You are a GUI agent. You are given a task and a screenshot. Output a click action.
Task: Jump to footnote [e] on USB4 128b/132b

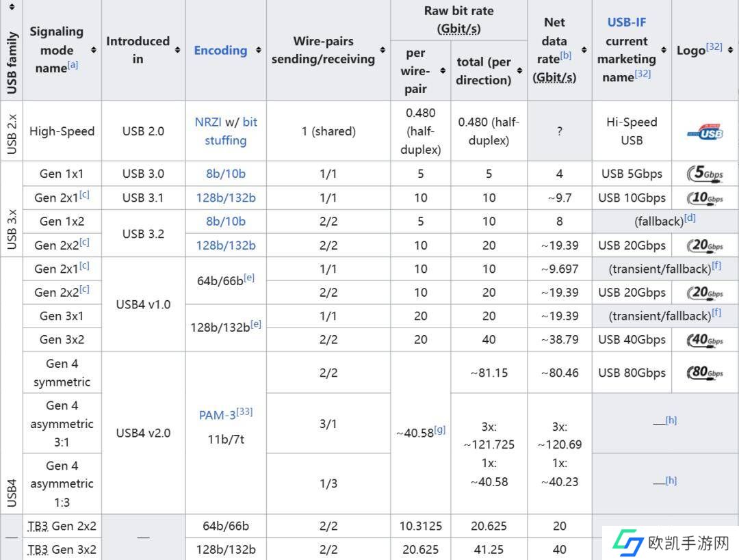(x=256, y=324)
